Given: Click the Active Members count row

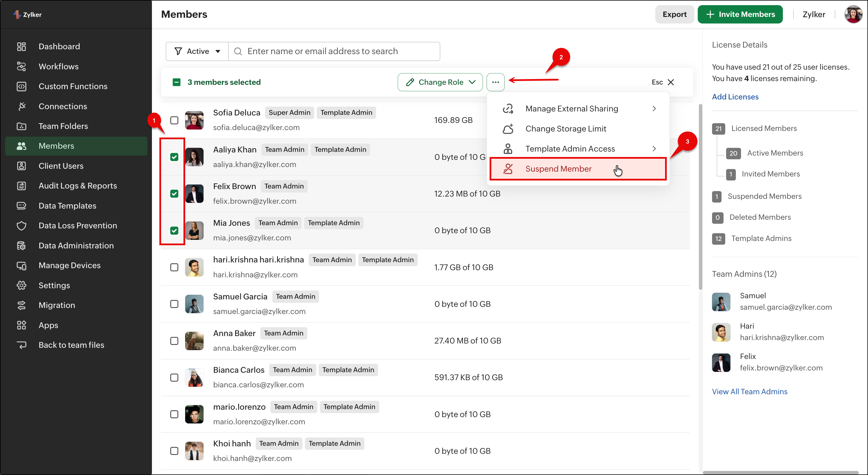Looking at the screenshot, I should (765, 153).
